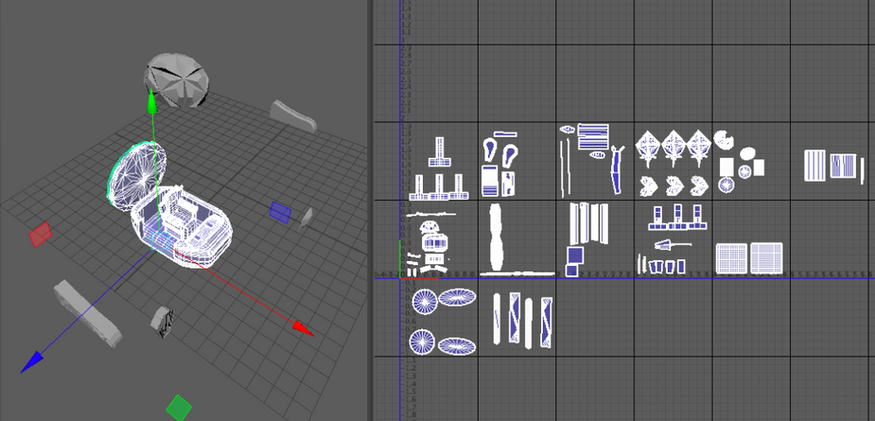Viewport: 875px width, 421px height.
Task: Click the wireframe circular lid of the selected model
Action: pos(137,175)
